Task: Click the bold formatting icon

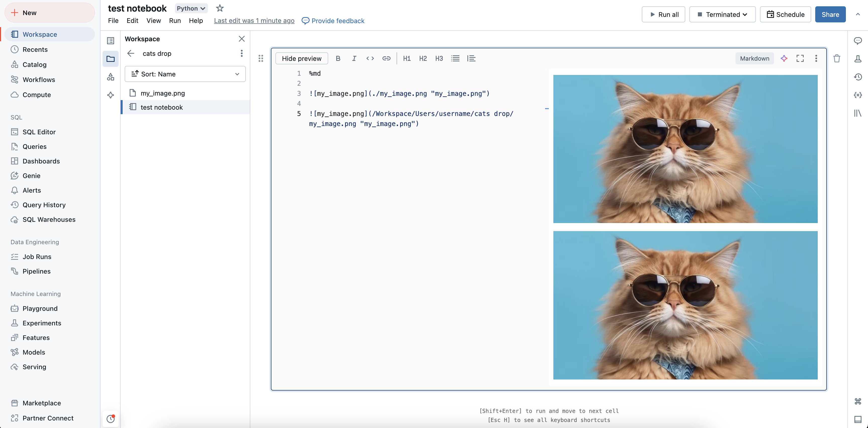Action: click(338, 58)
